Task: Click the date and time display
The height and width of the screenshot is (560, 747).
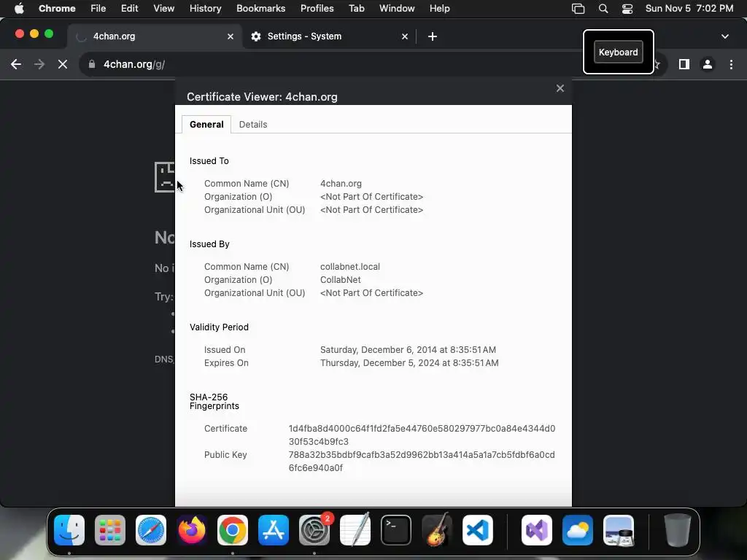Action: click(689, 9)
